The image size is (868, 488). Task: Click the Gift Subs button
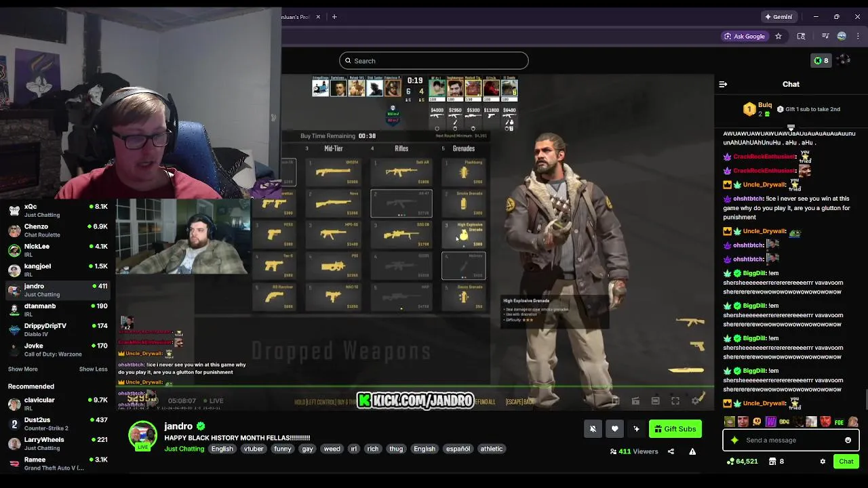[675, 428]
